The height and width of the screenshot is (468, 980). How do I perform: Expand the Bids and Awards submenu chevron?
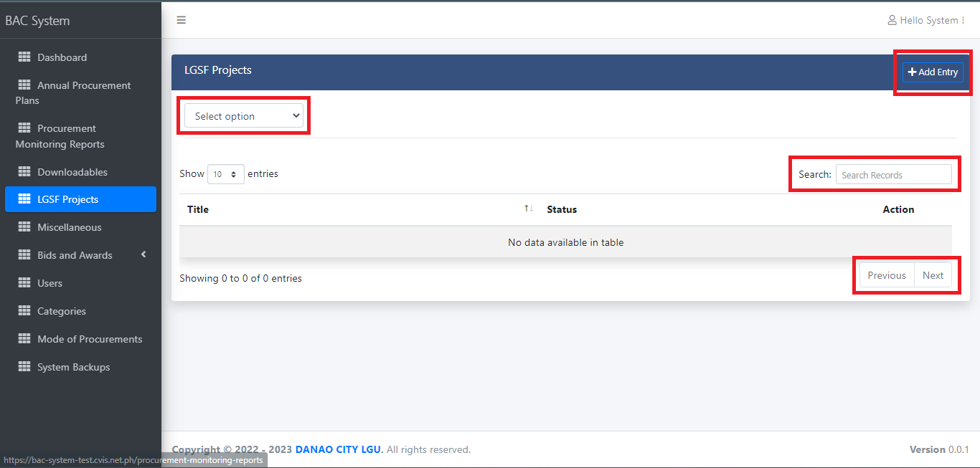tap(143, 254)
